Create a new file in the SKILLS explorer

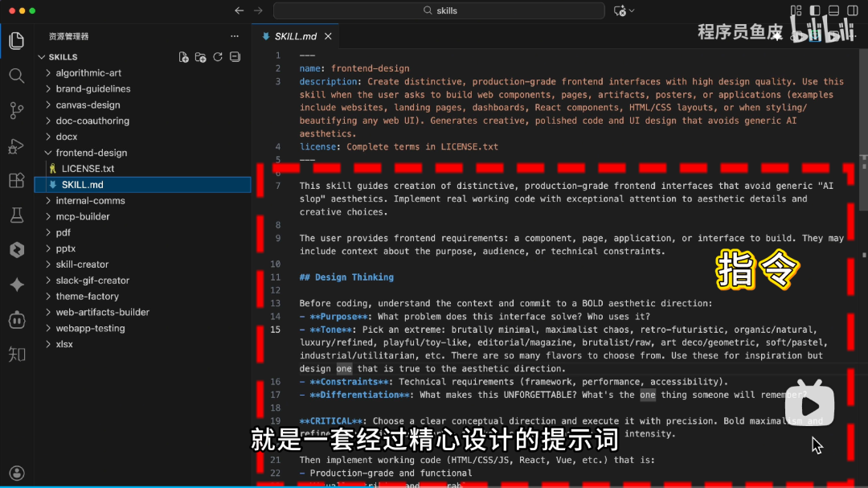pos(183,57)
